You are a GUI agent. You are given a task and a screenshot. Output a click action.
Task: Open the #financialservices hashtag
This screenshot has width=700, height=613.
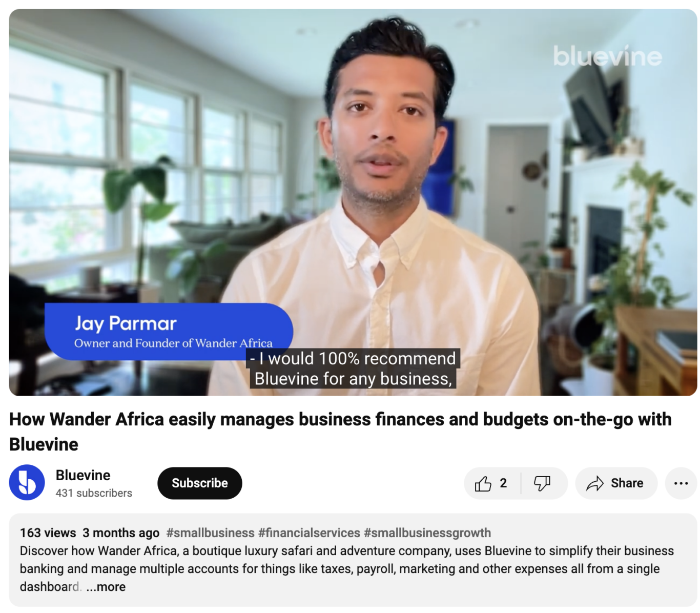click(309, 533)
